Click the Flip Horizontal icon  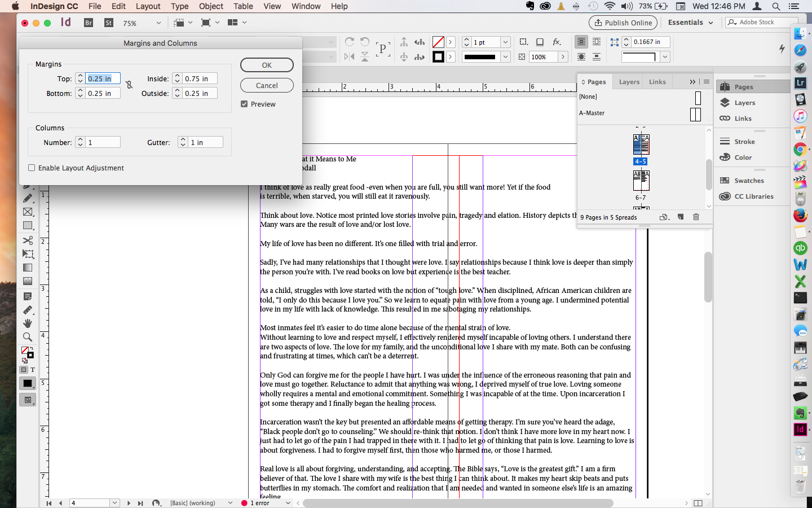tap(350, 56)
